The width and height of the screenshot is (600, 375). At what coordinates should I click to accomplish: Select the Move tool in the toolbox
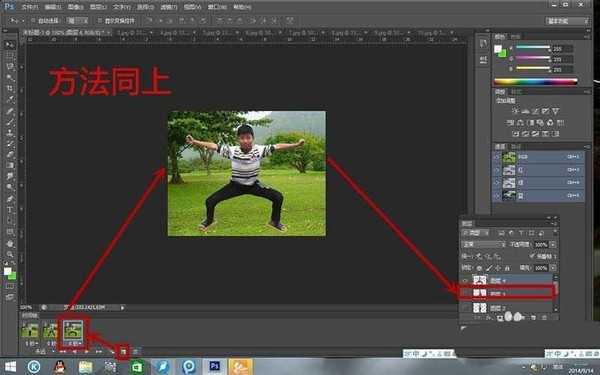(x=10, y=44)
